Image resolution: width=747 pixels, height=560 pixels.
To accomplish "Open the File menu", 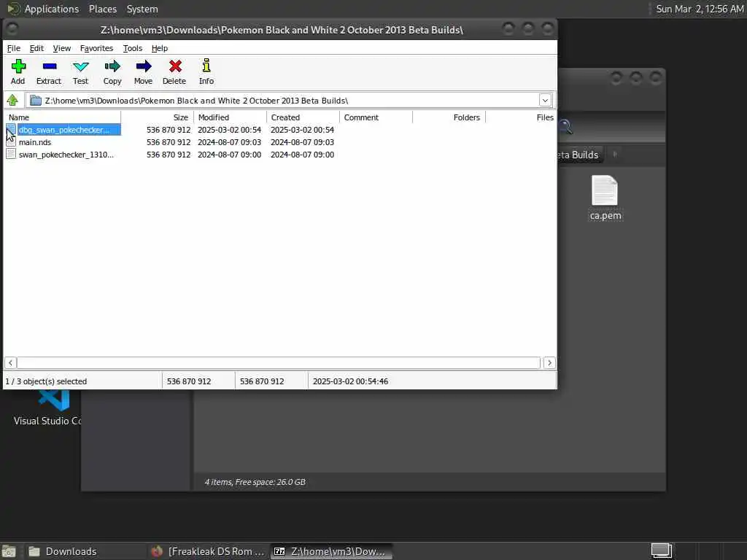I will click(x=13, y=48).
